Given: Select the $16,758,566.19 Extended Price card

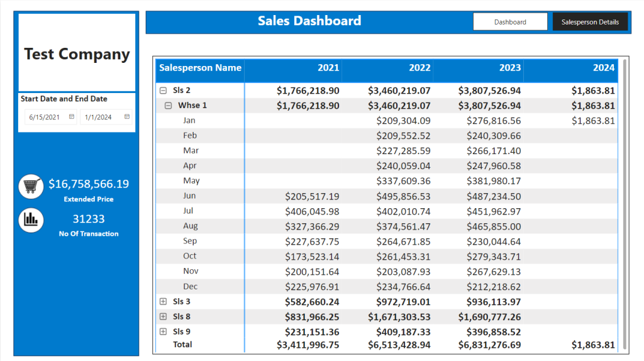Looking at the screenshot, I should [x=89, y=190].
